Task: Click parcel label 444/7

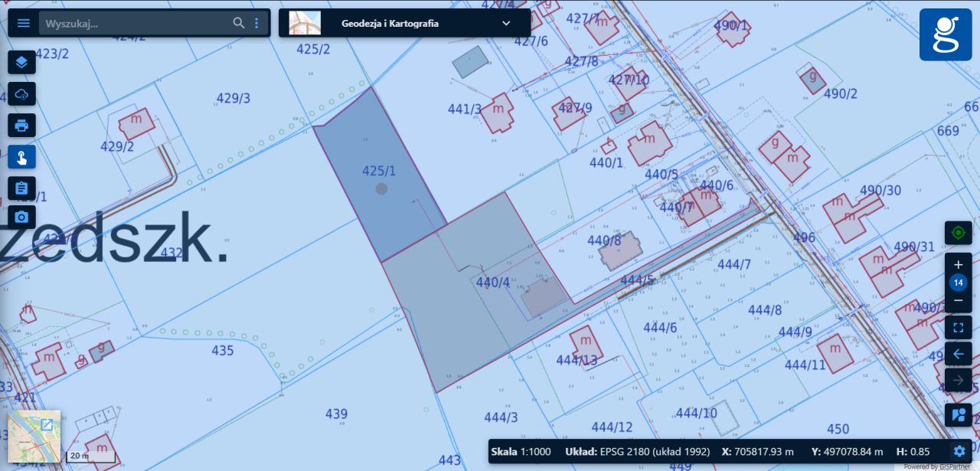Action: (734, 264)
